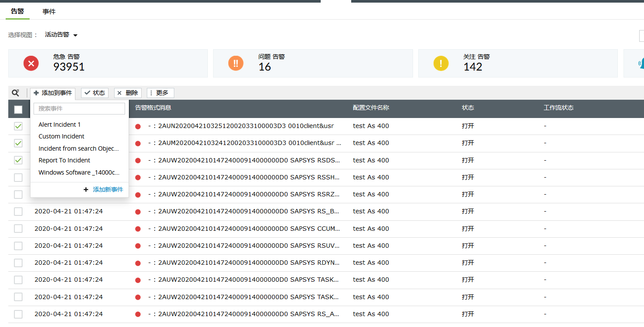Click red severity dot of SAPSYS RSDS row
This screenshot has height=327, width=644.
pos(138,161)
